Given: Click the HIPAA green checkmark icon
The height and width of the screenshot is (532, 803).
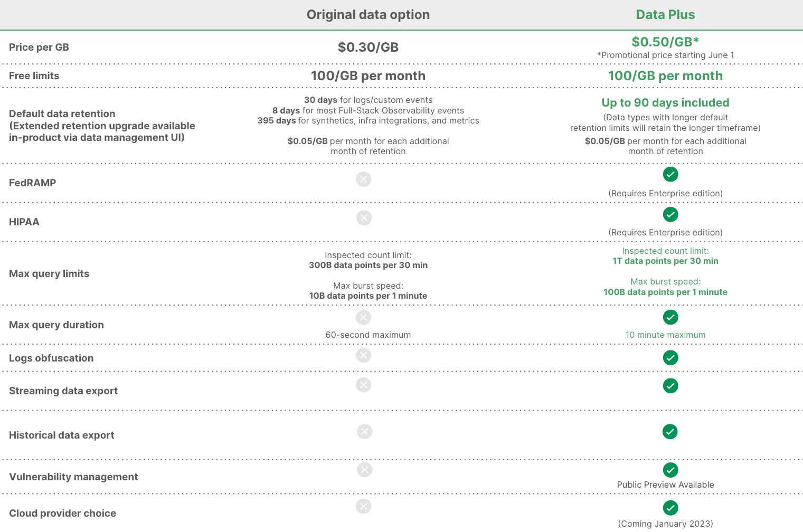Looking at the screenshot, I should coord(670,215).
